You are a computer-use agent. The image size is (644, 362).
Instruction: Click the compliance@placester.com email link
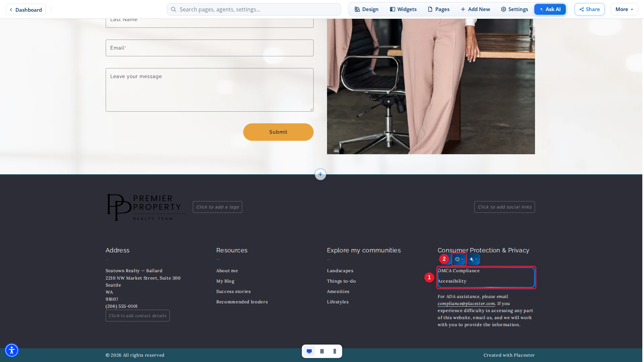coord(466,304)
